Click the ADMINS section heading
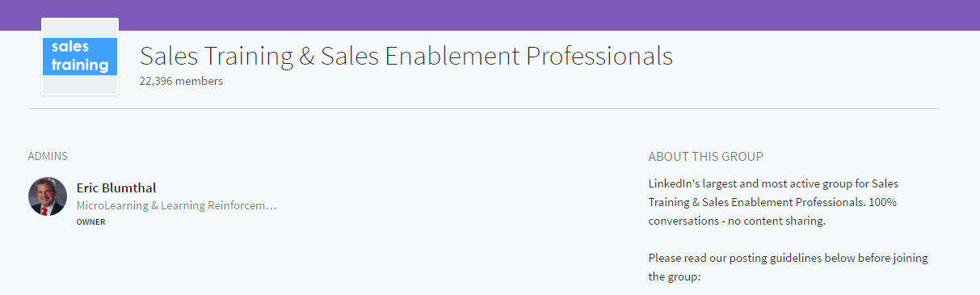Image resolution: width=980 pixels, height=295 pixels. click(x=48, y=156)
